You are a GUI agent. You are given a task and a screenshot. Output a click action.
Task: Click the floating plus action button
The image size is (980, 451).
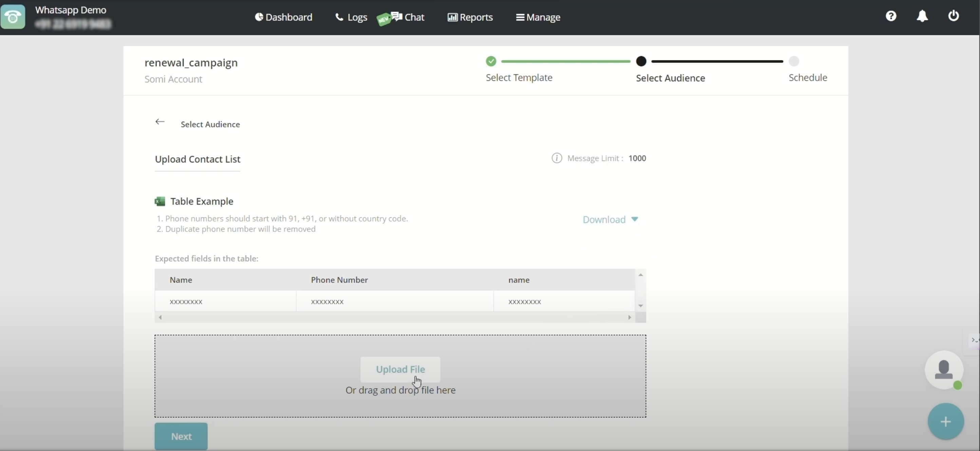pyautogui.click(x=946, y=421)
